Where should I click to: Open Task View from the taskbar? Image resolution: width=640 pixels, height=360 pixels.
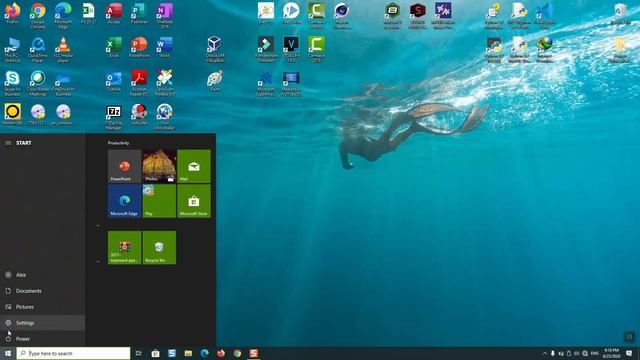tap(139, 353)
